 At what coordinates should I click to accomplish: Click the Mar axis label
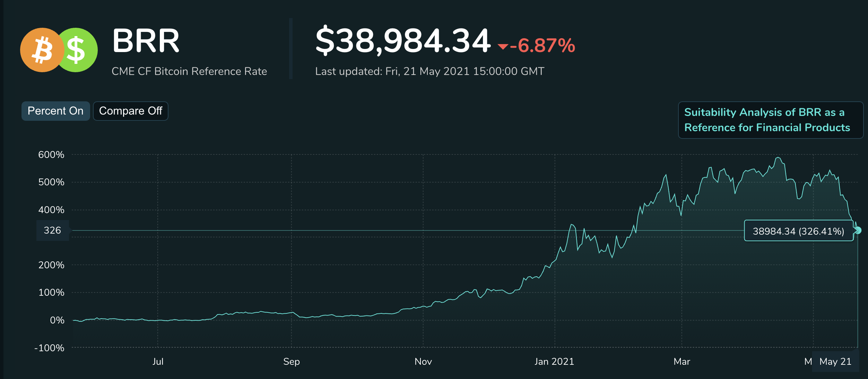pos(682,362)
